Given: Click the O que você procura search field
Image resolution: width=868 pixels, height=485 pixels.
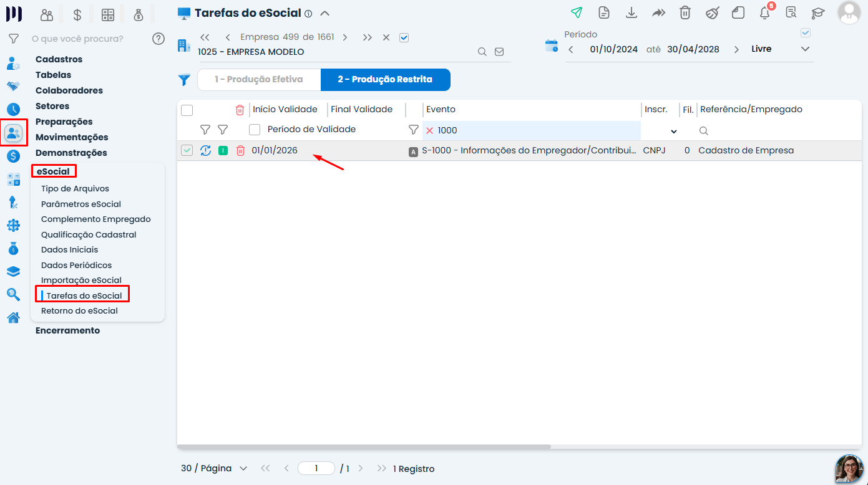Looking at the screenshot, I should pyautogui.click(x=77, y=39).
